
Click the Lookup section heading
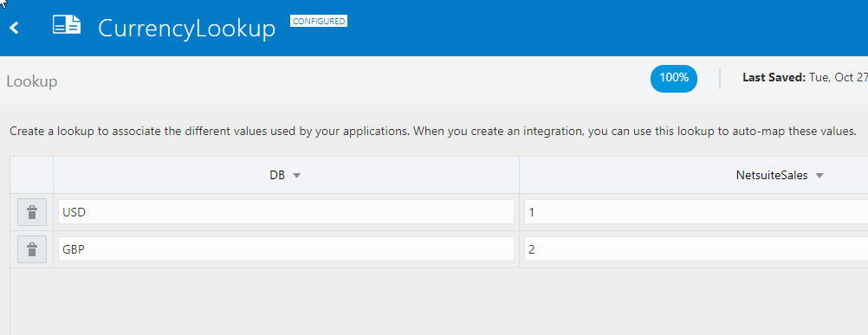pyautogui.click(x=32, y=82)
